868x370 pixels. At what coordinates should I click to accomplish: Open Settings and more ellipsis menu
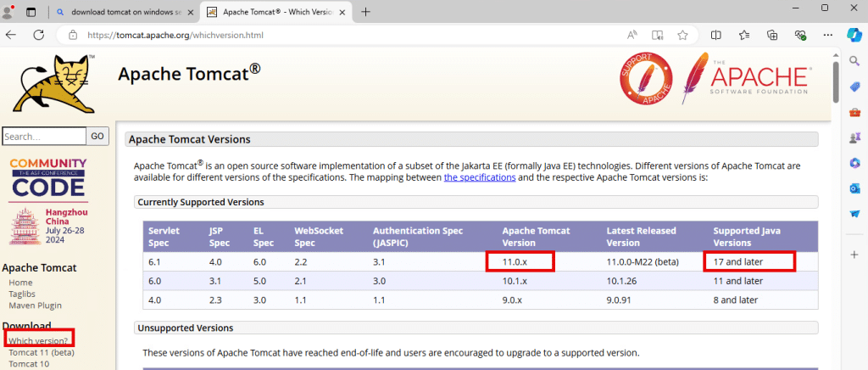click(x=828, y=35)
